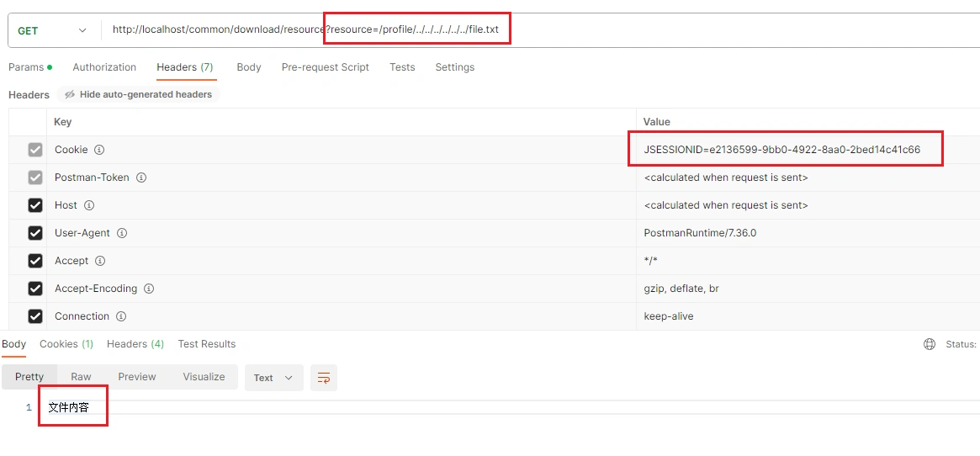Click the globe network icon near Status

(x=930, y=344)
